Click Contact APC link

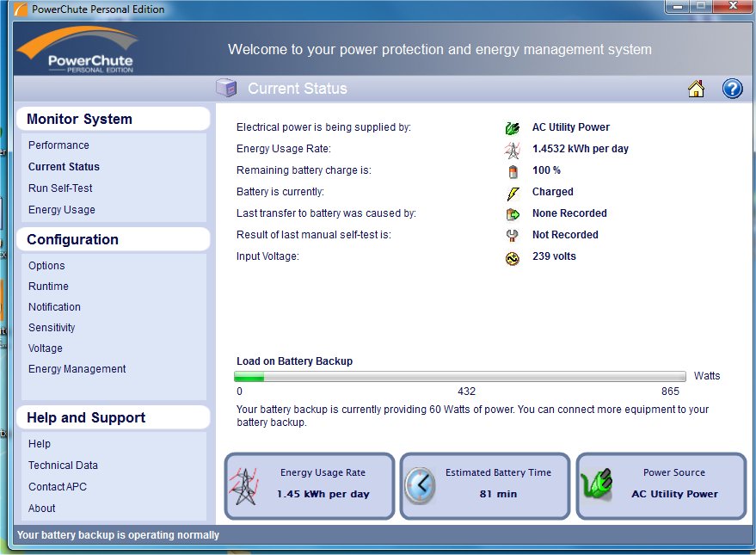click(x=58, y=487)
